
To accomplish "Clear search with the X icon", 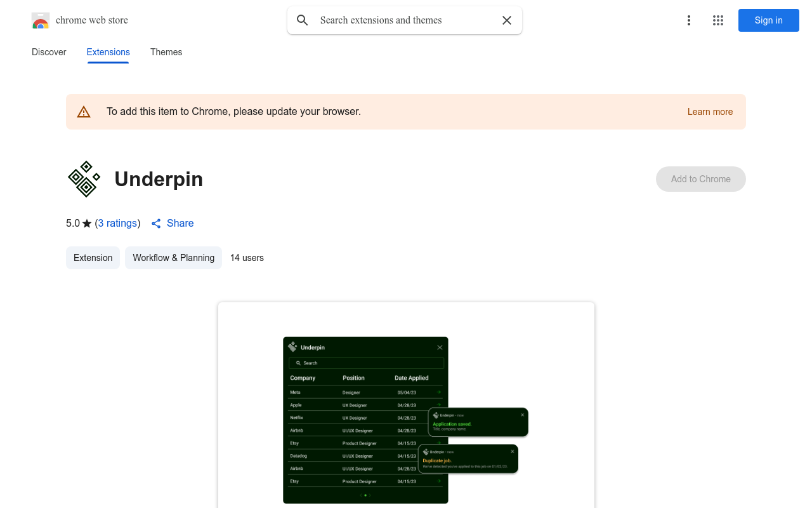I will tap(507, 20).
